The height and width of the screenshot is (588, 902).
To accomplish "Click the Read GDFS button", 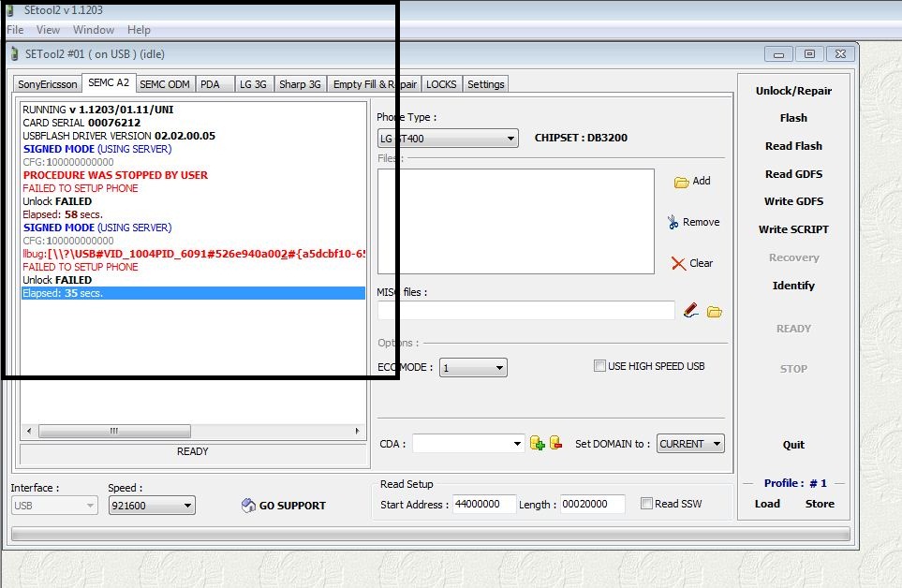I will (x=793, y=174).
